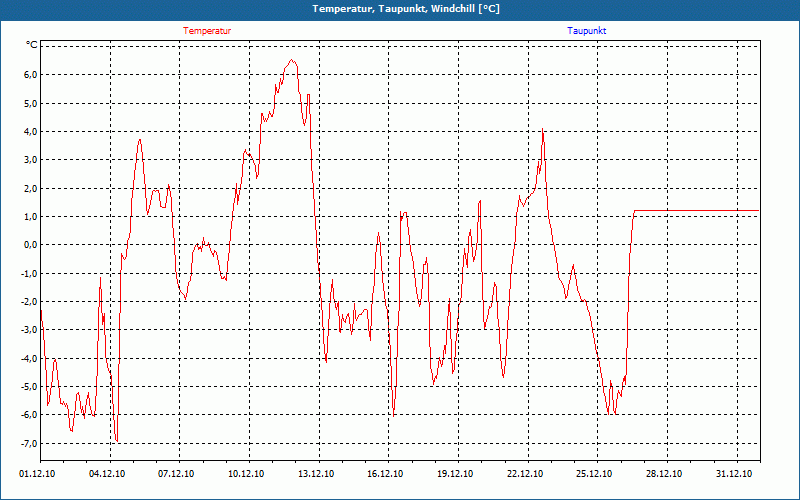Image resolution: width=800 pixels, height=500 pixels.
Task: Click the red Temperatur legend label
Action: 207,31
